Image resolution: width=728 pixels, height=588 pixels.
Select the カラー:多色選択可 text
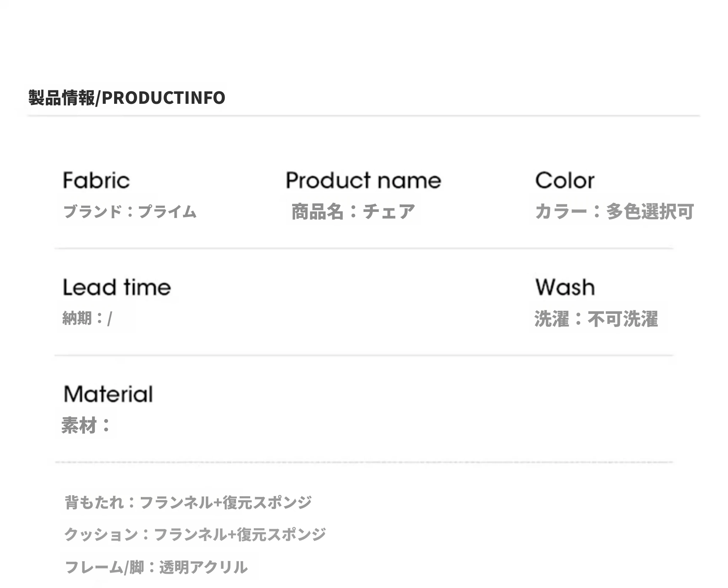tap(614, 212)
